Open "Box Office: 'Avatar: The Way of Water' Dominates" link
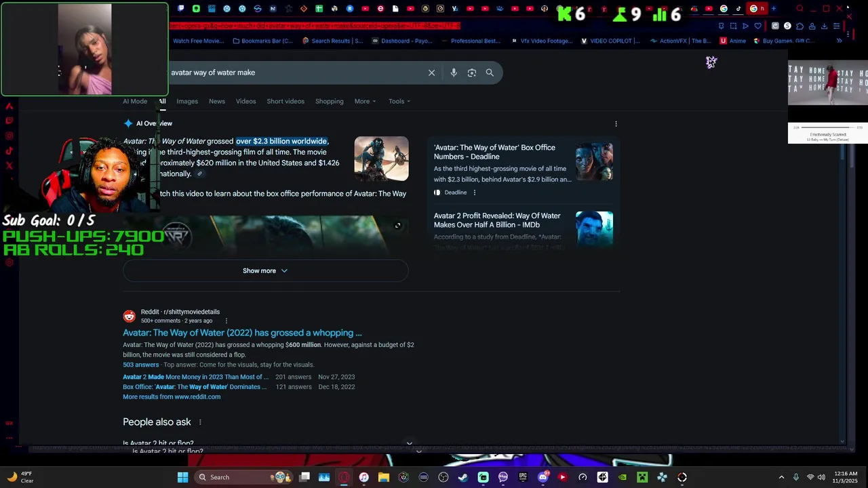 [x=195, y=387]
